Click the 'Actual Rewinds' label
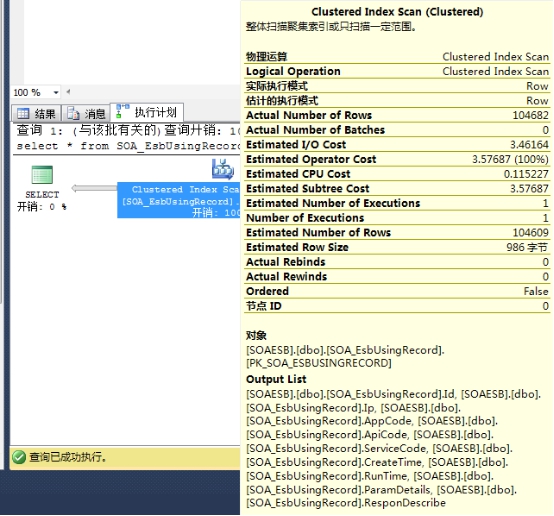 click(287, 277)
